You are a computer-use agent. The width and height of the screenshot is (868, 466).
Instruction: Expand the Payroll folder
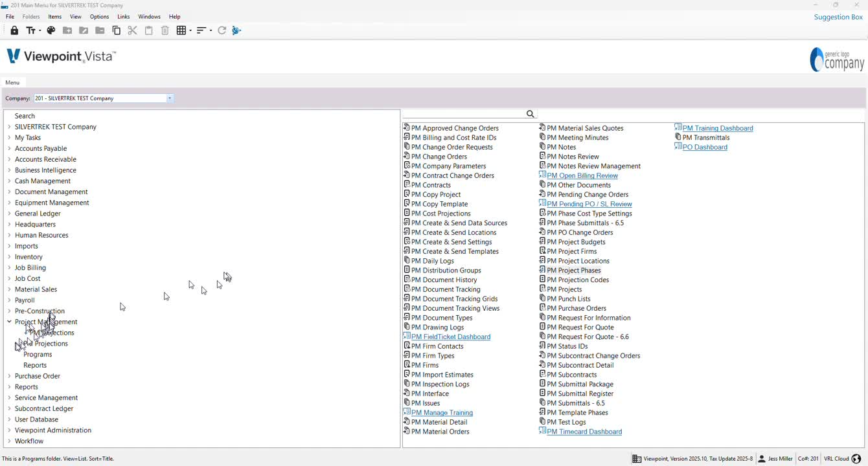point(9,300)
